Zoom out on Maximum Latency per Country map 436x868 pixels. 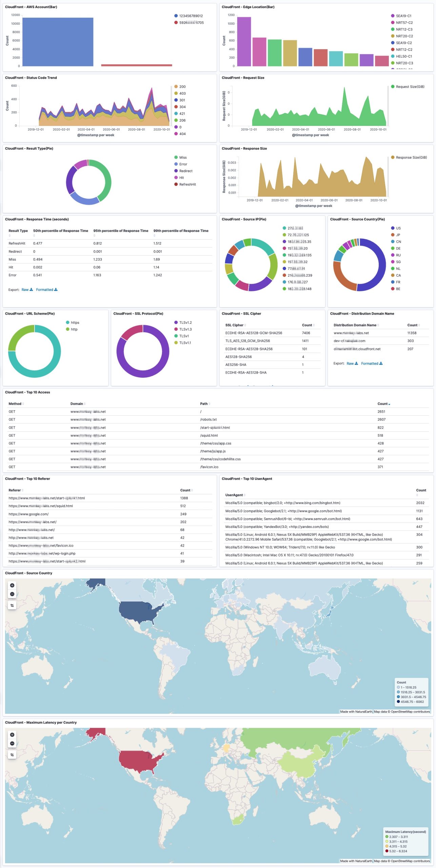coord(12,744)
